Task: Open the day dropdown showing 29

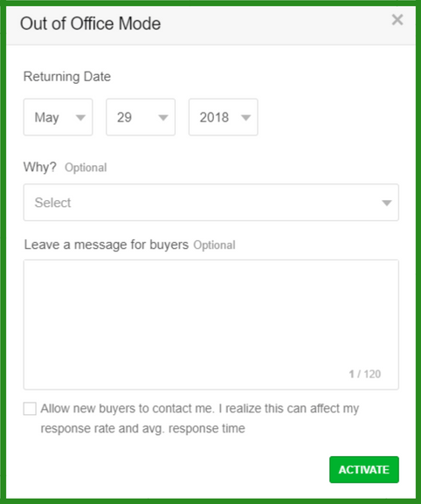Action: click(141, 117)
